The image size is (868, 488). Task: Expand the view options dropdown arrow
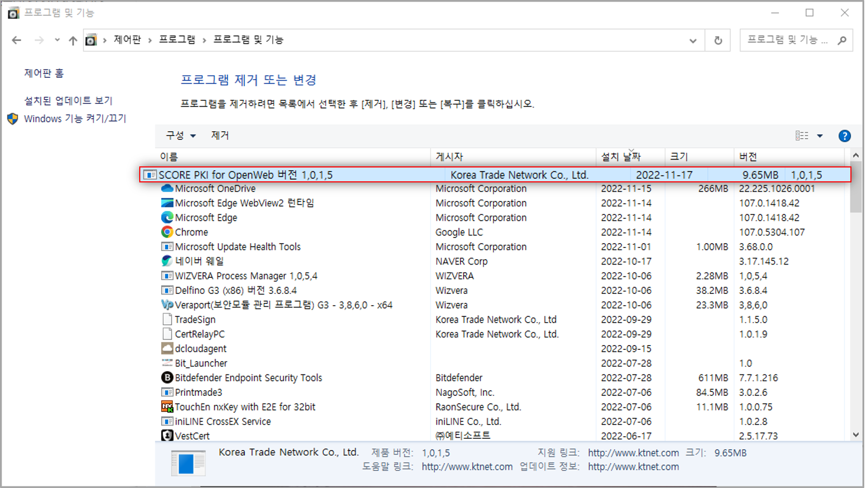click(820, 136)
